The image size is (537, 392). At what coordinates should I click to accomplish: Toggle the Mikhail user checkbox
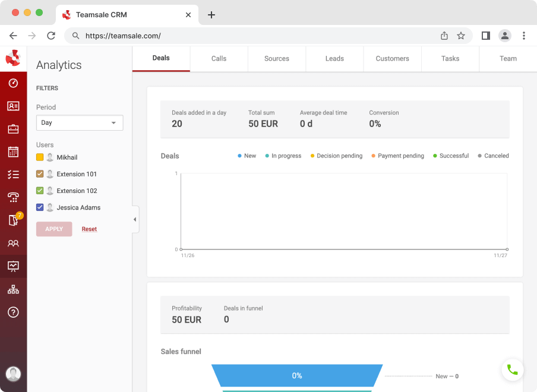40,157
